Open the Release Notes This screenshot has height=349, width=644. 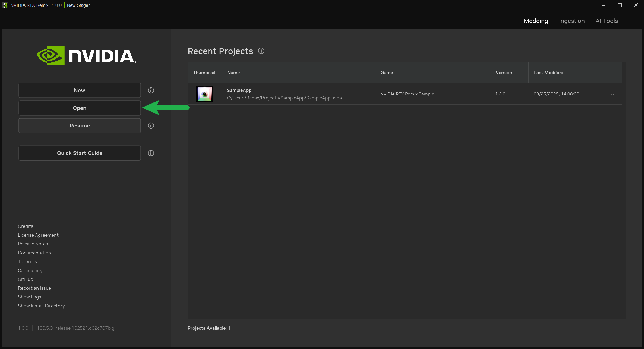[33, 244]
